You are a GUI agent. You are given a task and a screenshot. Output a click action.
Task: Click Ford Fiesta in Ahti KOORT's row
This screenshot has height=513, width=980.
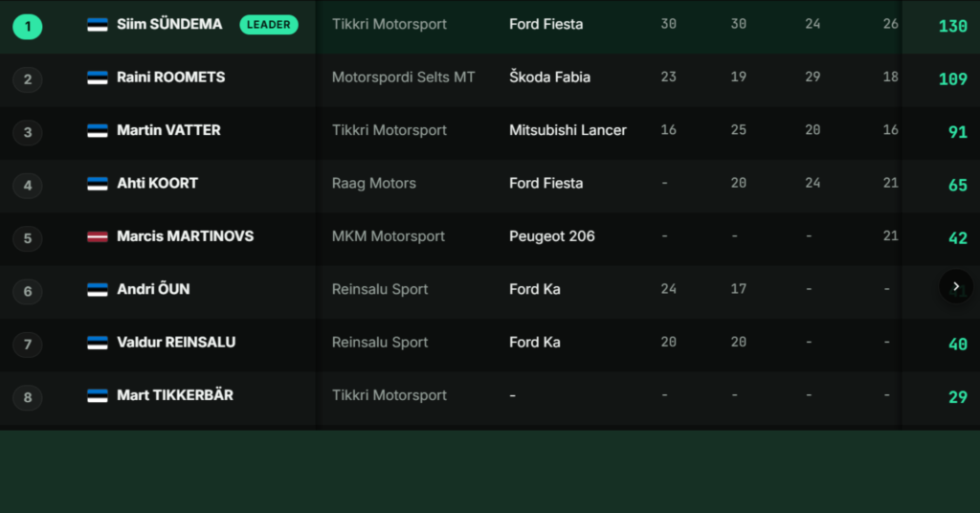546,183
